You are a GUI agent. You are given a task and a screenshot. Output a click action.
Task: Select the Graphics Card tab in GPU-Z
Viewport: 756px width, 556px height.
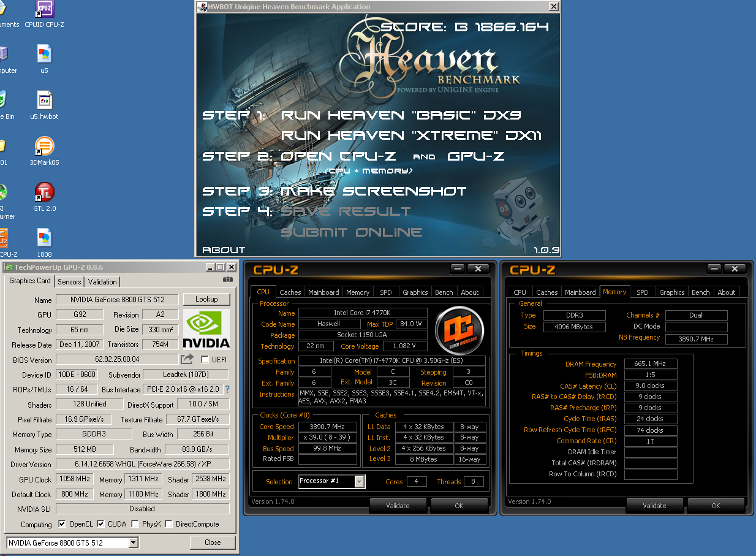(29, 281)
